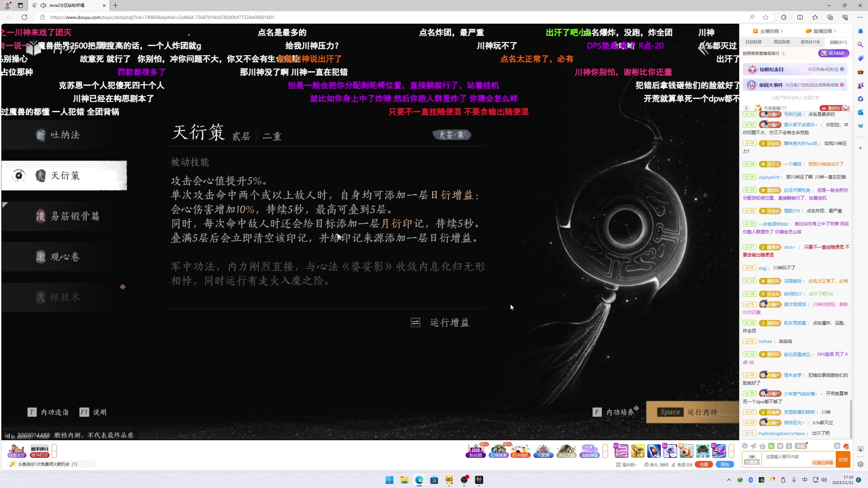The height and width of the screenshot is (488, 868).
Task: Switch to the 钻粉(311) tab
Action: (839, 42)
